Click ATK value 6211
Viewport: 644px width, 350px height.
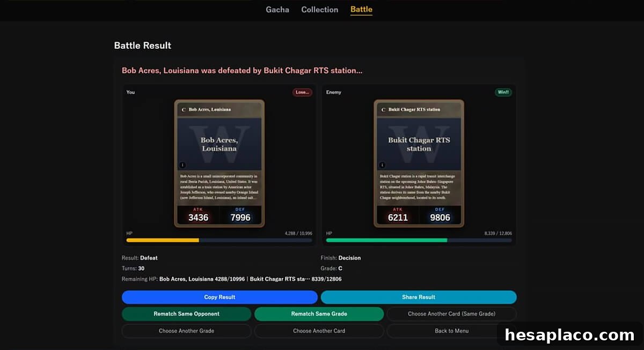tap(398, 218)
